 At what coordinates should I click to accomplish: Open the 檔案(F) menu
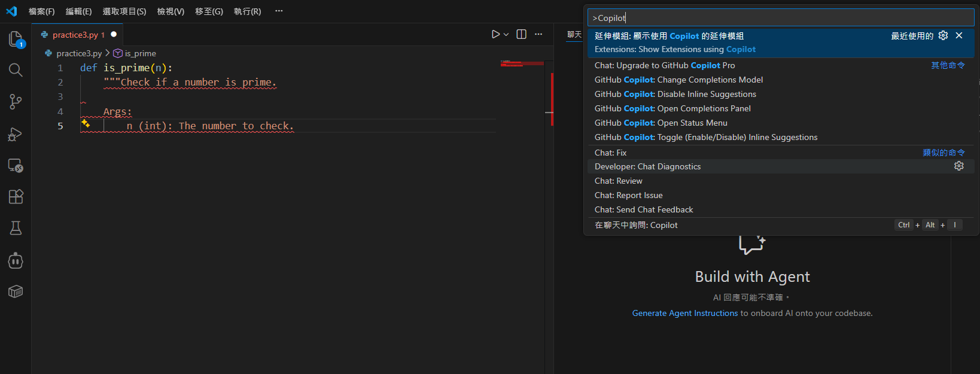pyautogui.click(x=41, y=11)
